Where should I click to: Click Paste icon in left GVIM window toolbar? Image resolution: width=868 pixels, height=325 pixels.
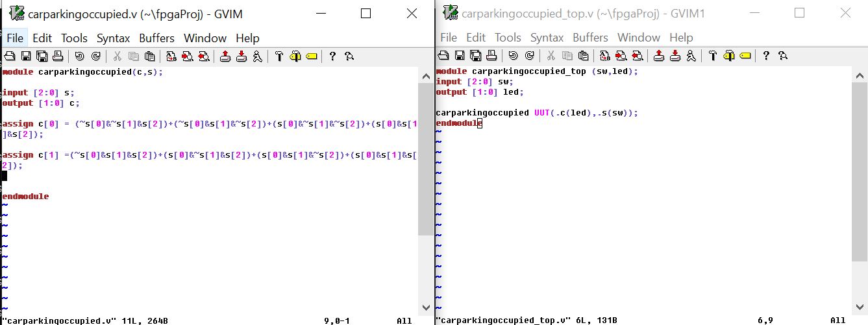[150, 56]
